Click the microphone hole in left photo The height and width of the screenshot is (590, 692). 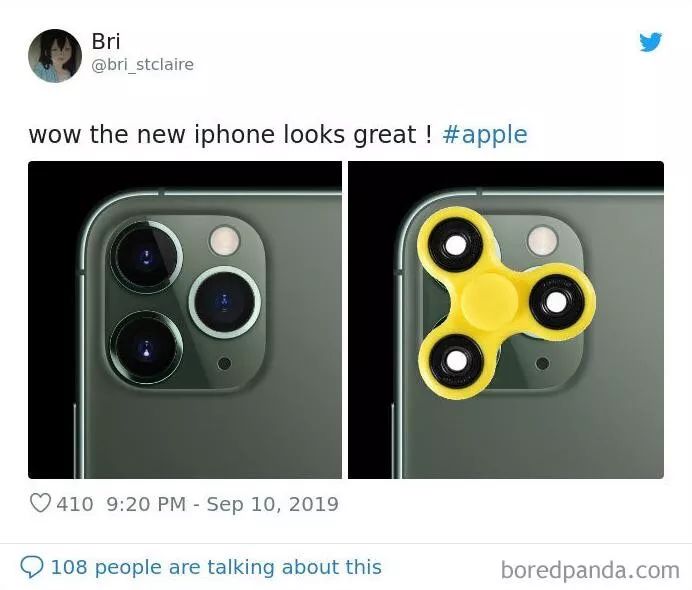click(x=225, y=364)
